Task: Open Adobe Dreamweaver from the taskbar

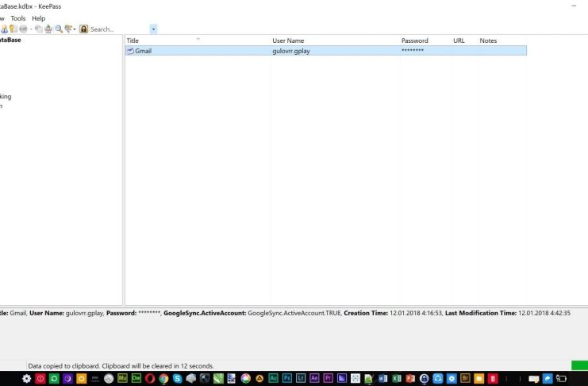Action: point(136,379)
